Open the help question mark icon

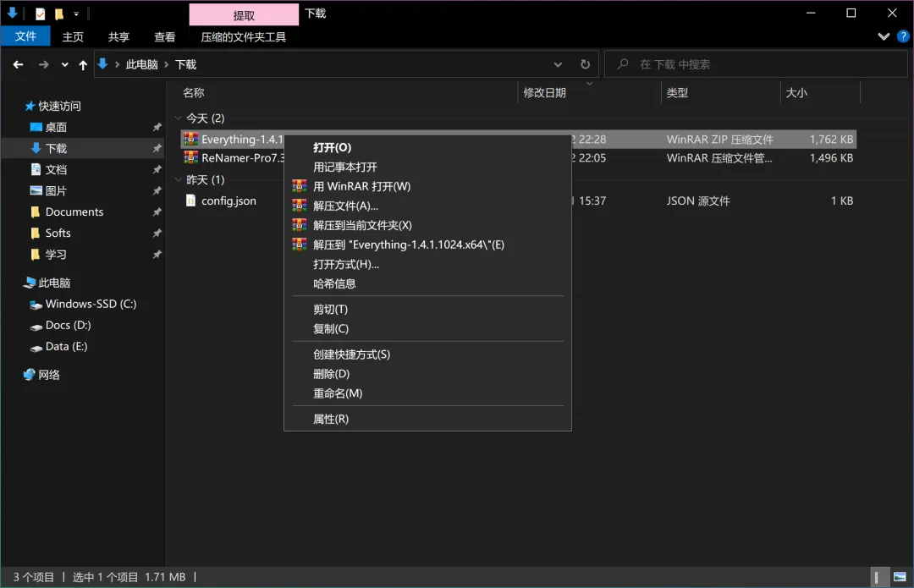(x=903, y=36)
